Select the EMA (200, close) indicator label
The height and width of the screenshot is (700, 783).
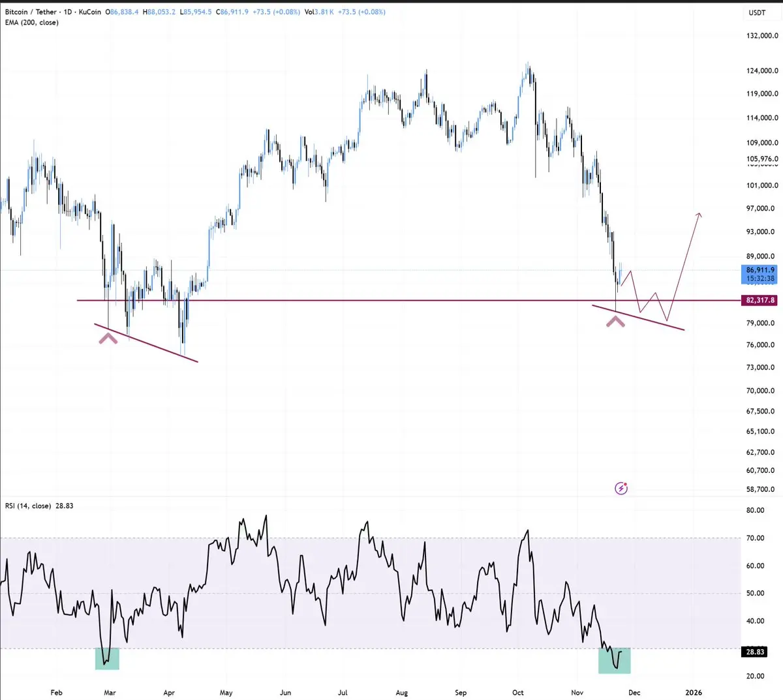(x=31, y=22)
